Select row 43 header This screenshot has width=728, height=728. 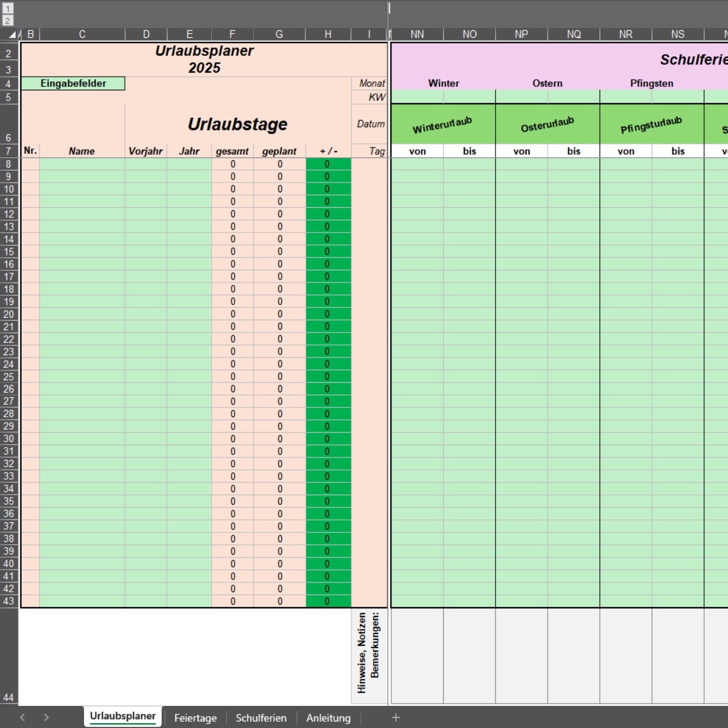click(8, 601)
